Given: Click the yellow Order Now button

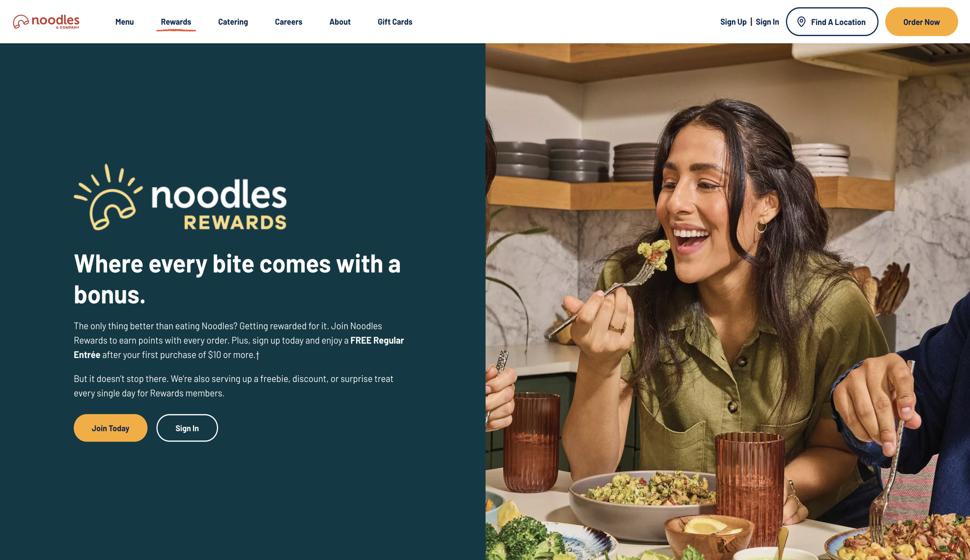Looking at the screenshot, I should point(921,22).
